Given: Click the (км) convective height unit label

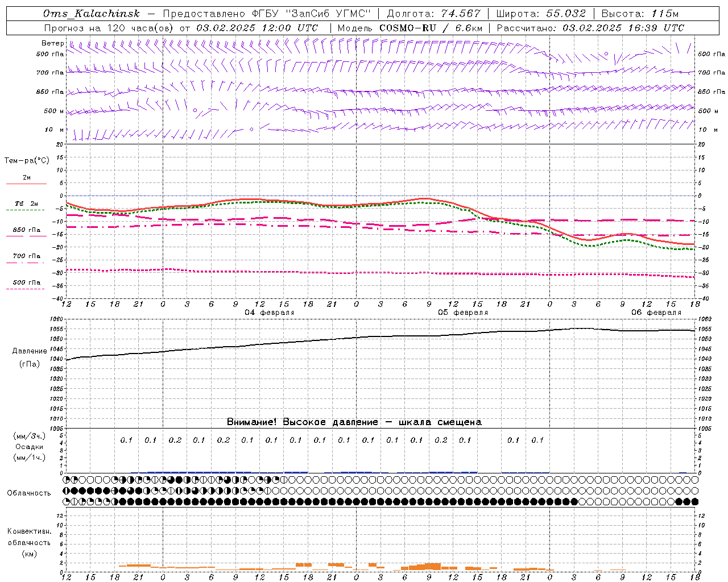Looking at the screenshot, I should pyautogui.click(x=30, y=554).
